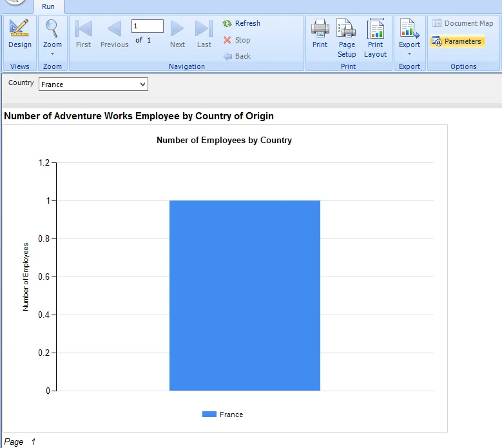Viewport: 502px width, 448px height.
Task: Click the Page 1 footer text
Action: tap(19, 442)
